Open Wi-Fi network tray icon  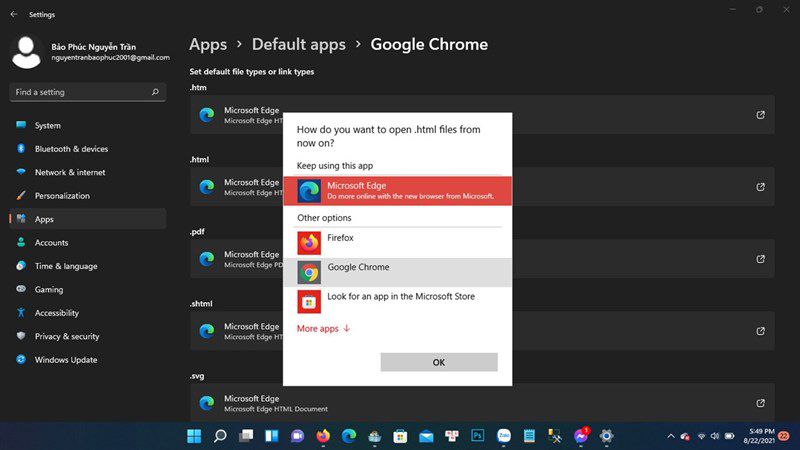[x=702, y=436]
